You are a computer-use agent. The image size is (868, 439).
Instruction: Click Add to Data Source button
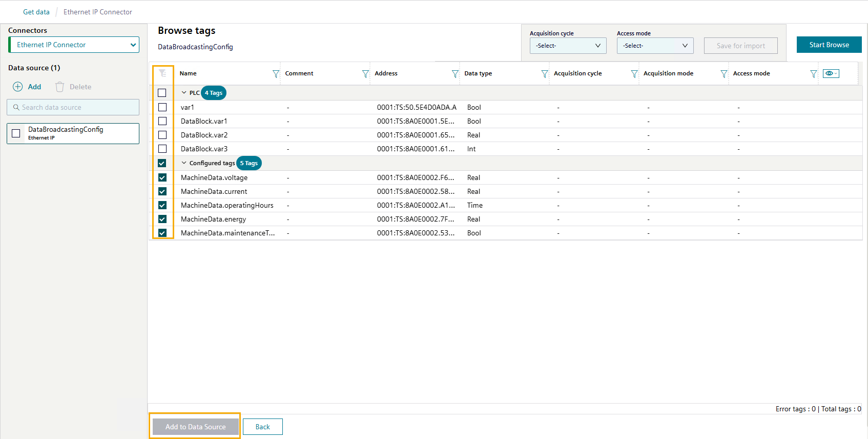pyautogui.click(x=195, y=427)
